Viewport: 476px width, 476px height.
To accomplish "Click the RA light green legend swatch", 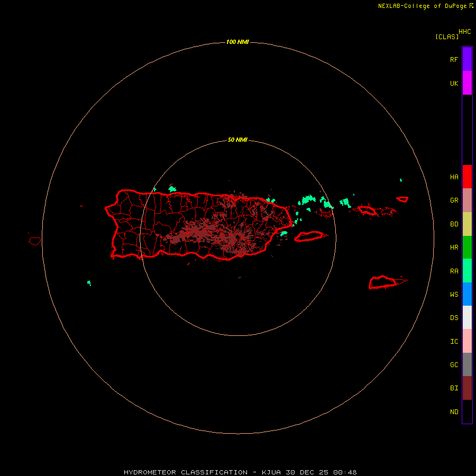I will coord(467,271).
